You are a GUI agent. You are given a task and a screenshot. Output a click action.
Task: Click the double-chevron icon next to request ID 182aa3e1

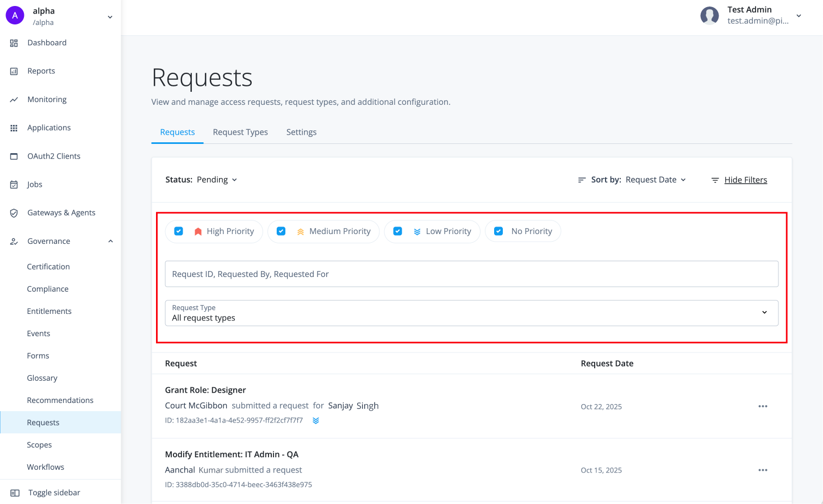[315, 420]
